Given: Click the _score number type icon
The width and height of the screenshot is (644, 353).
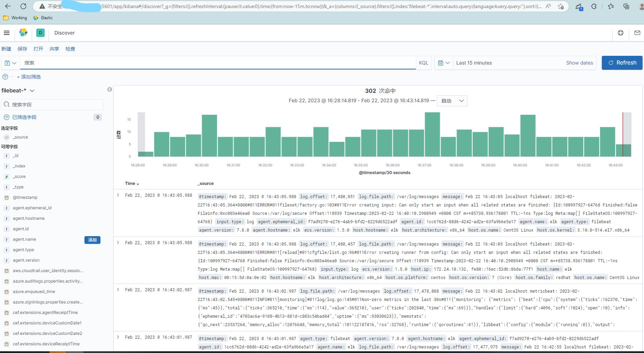Looking at the screenshot, I should pos(7,177).
